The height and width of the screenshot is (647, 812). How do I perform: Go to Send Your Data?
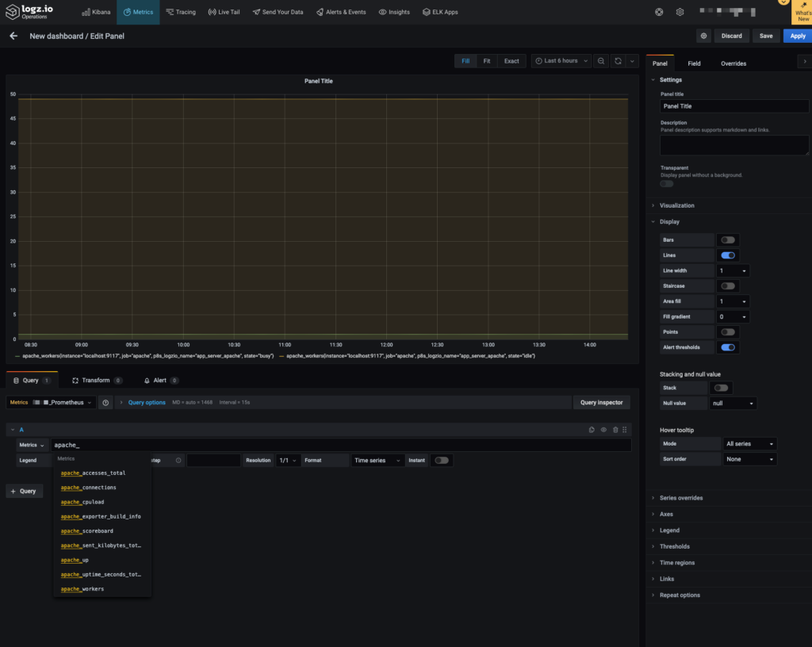[278, 12]
